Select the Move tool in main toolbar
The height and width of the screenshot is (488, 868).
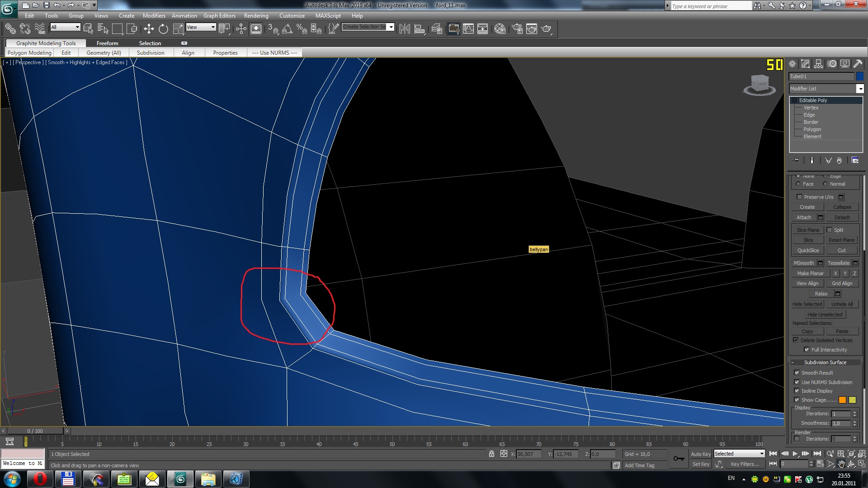pos(149,29)
